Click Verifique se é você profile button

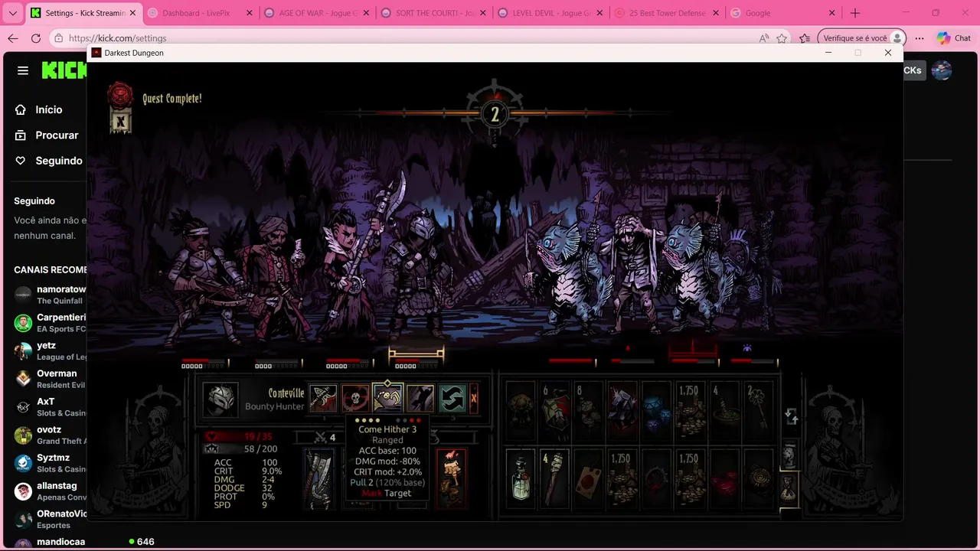[861, 38]
